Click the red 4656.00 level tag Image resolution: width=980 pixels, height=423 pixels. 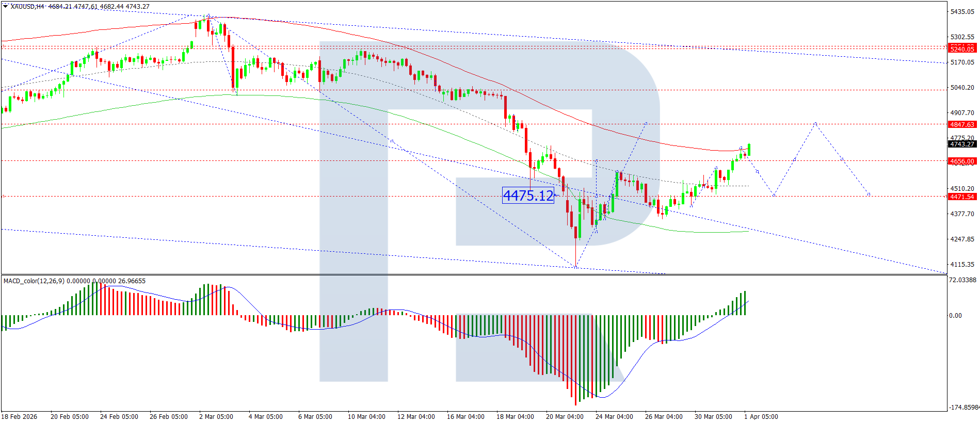pos(962,161)
